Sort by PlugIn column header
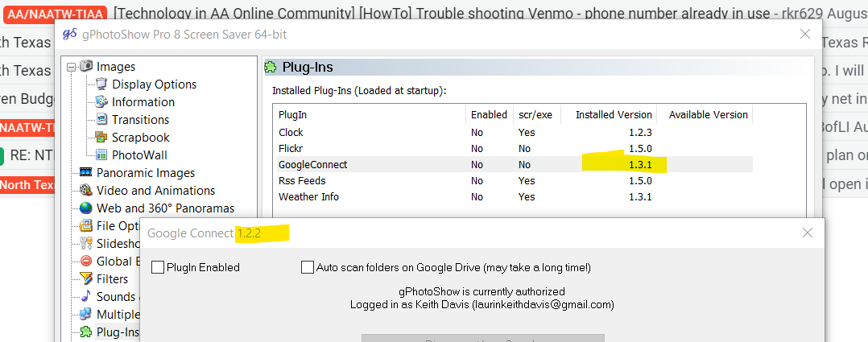This screenshot has height=342, width=868. pyautogui.click(x=370, y=115)
